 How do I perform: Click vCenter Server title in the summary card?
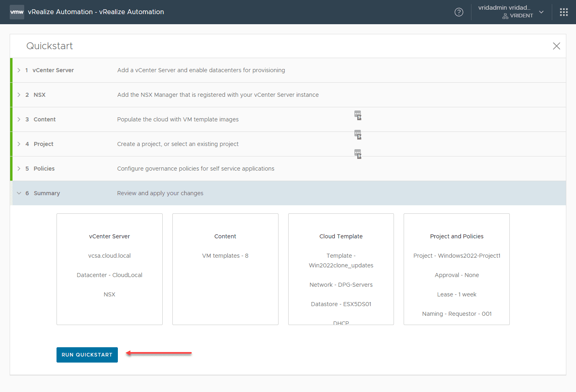[x=109, y=236]
